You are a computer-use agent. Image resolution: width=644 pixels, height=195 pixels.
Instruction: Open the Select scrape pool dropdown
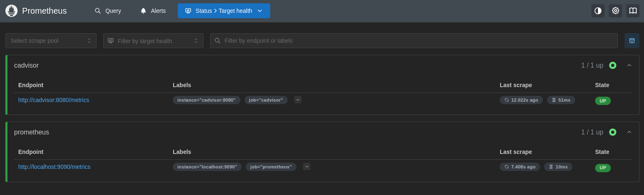click(x=51, y=41)
